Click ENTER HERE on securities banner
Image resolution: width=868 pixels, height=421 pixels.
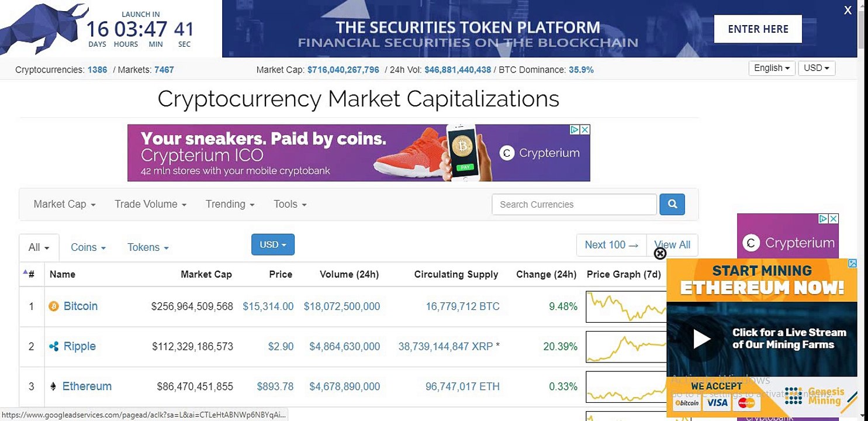758,29
